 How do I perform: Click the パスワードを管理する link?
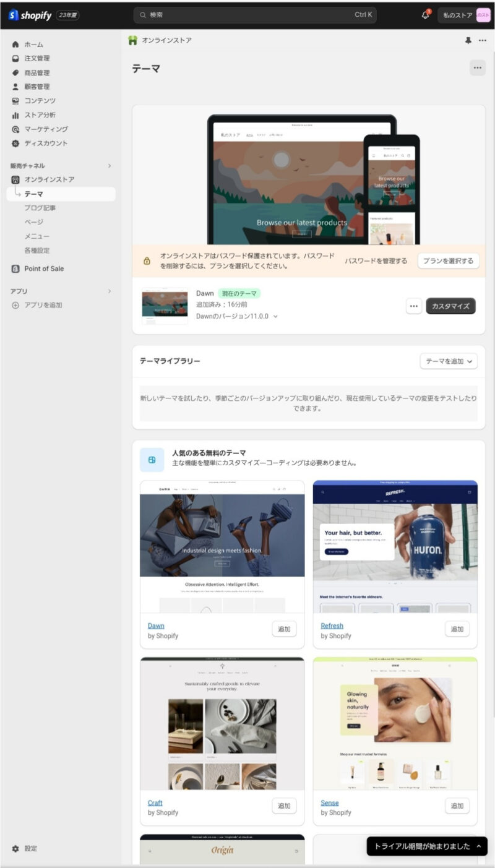pyautogui.click(x=376, y=261)
